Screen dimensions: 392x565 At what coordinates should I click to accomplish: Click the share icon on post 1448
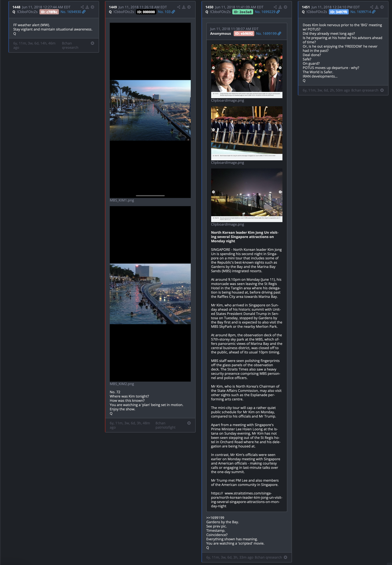tap(82, 7)
